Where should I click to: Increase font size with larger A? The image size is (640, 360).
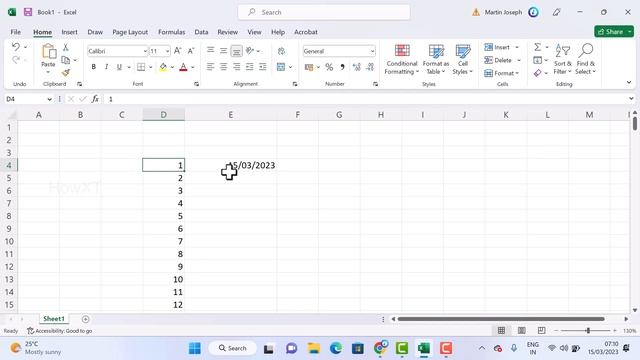pos(178,51)
